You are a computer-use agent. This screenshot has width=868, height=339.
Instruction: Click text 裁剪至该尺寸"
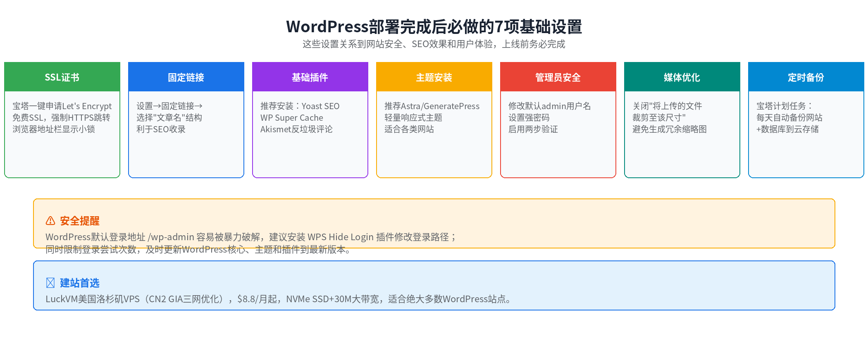click(x=659, y=118)
